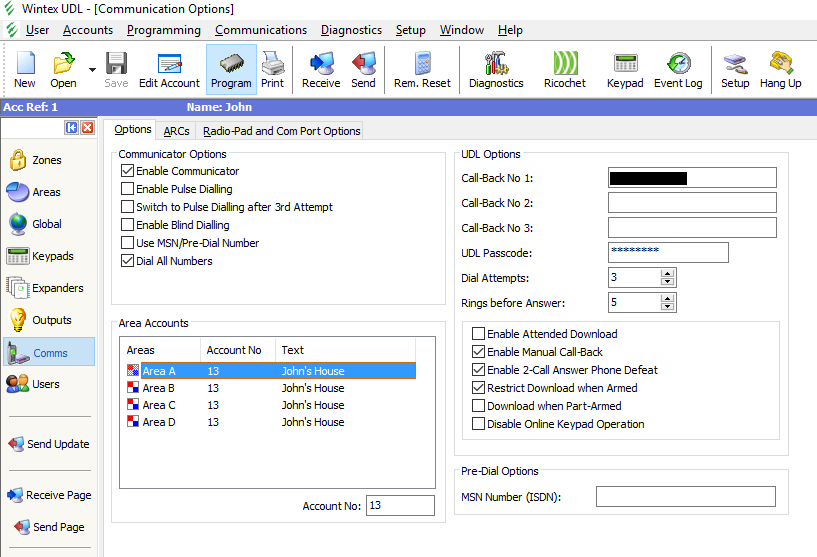Untick Enable Manual Call-Back
Screen dimensions: 817x557
(478, 352)
